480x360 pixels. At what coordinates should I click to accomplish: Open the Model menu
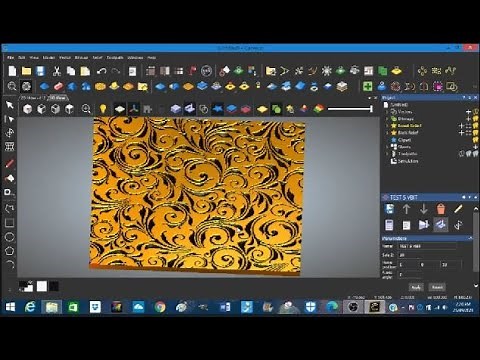click(x=49, y=58)
